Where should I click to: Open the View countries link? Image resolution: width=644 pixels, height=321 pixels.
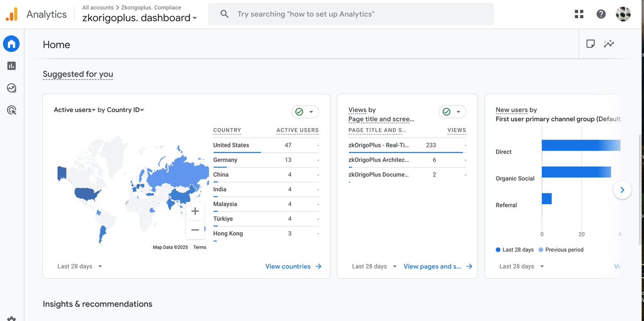tap(288, 266)
